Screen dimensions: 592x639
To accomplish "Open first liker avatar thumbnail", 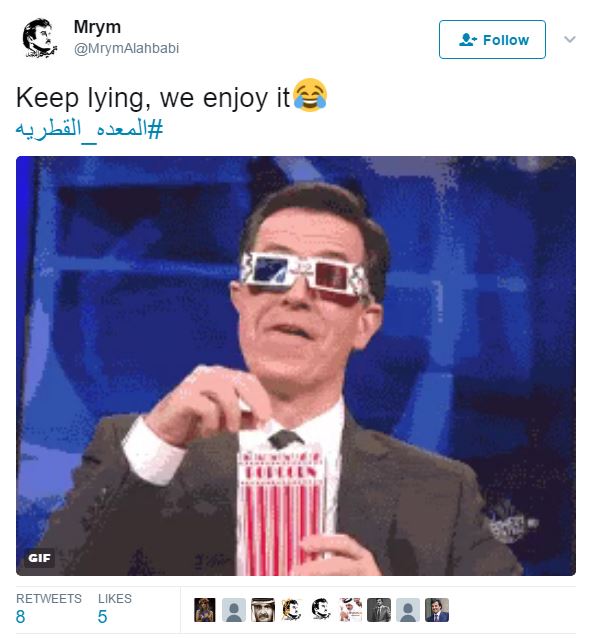I will pyautogui.click(x=205, y=610).
